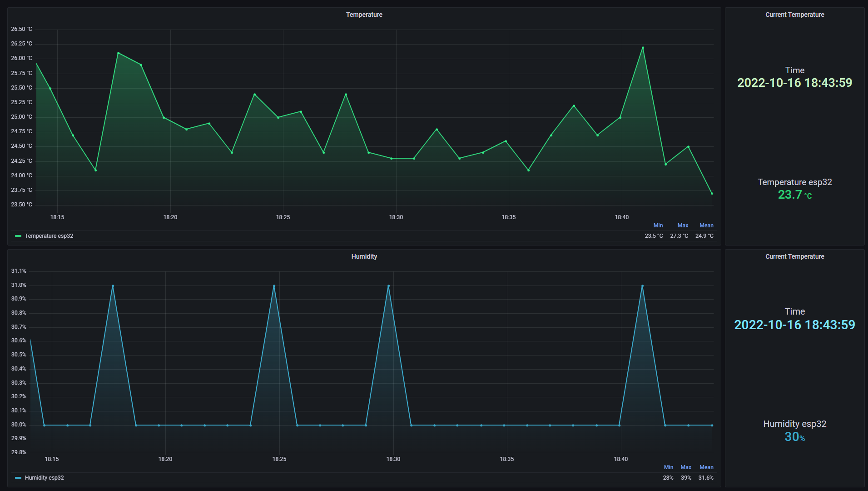
Task: Click the last temperature data point at 23.7
Action: (712, 193)
